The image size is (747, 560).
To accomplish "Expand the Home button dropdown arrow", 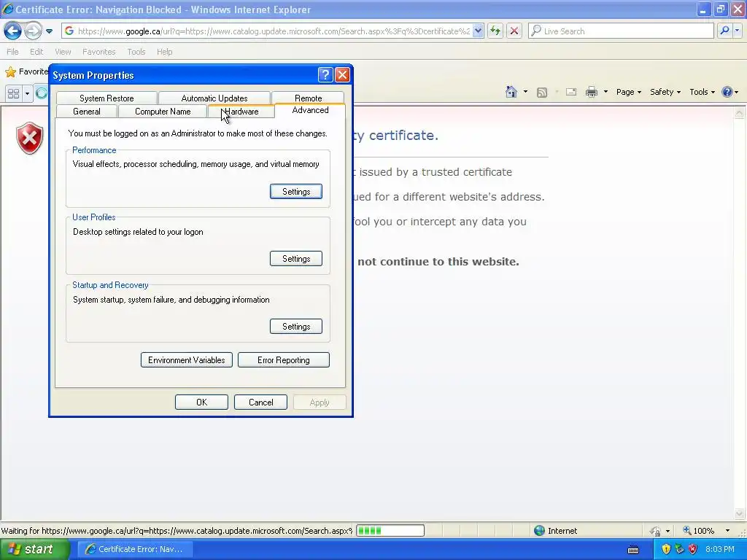I will (525, 92).
